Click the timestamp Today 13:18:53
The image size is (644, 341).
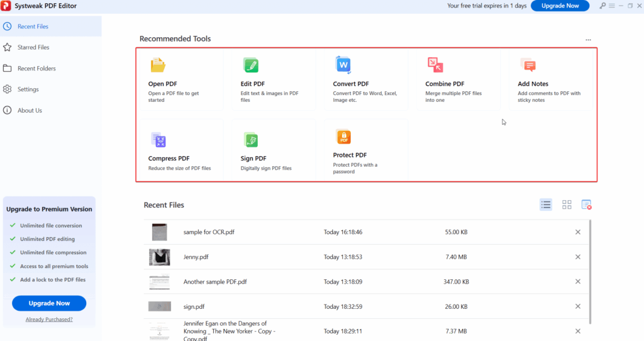343,257
